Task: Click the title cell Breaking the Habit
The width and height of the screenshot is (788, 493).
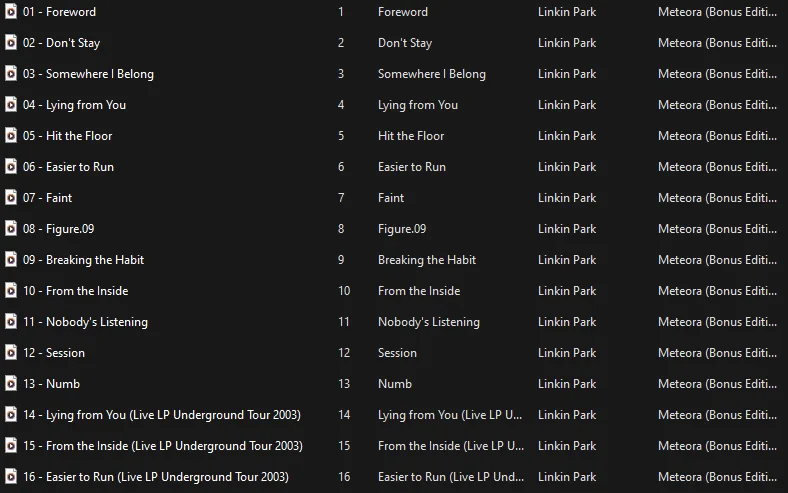Action: (x=427, y=260)
